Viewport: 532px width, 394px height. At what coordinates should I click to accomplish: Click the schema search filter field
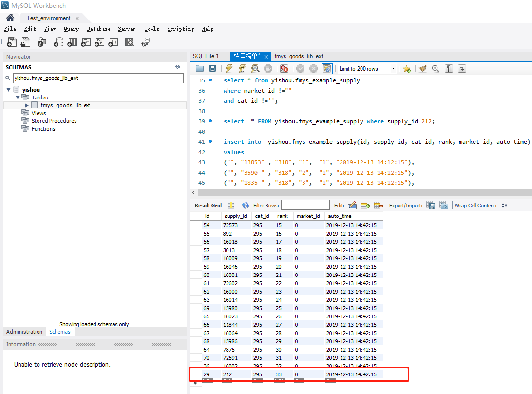(98, 78)
